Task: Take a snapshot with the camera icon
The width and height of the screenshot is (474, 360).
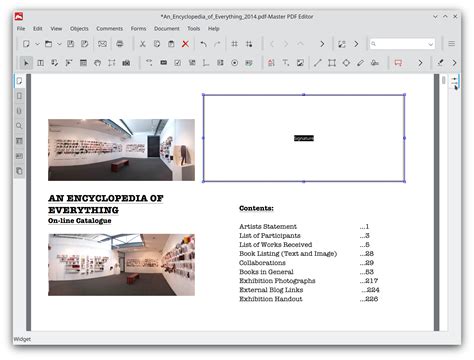Action: pos(126,63)
